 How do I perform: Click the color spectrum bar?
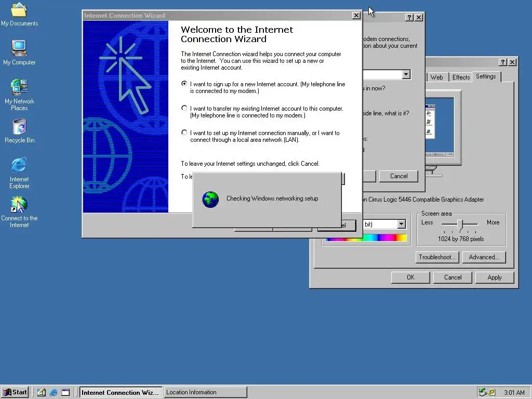(366, 238)
